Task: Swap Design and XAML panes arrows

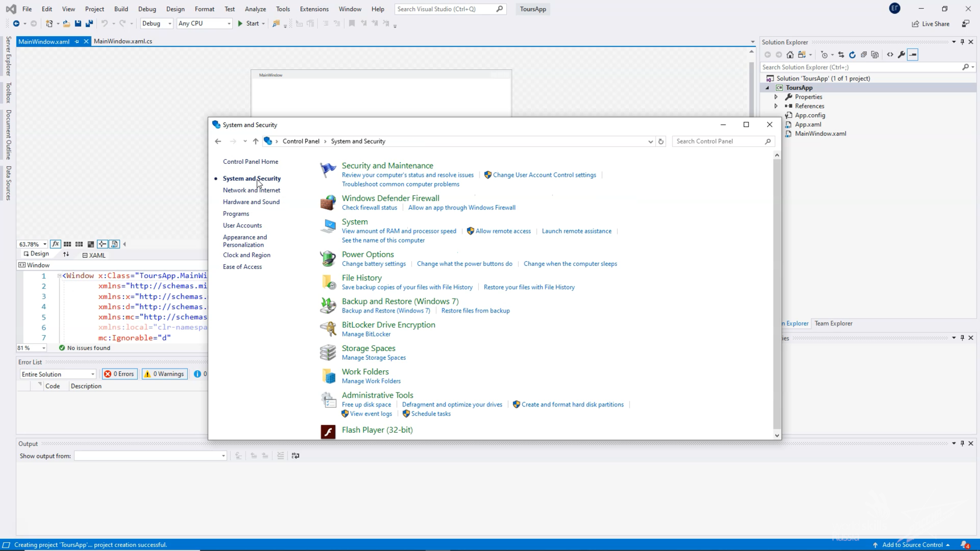Action: pos(66,254)
